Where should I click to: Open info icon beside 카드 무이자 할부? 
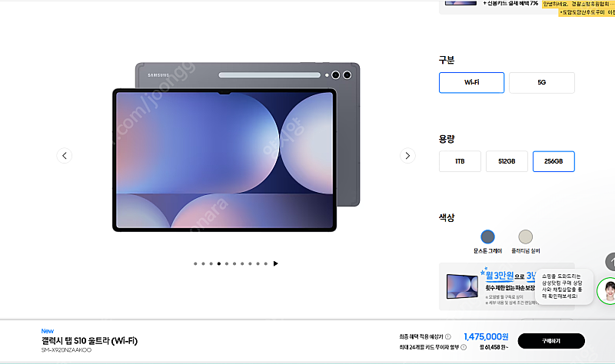click(x=464, y=347)
